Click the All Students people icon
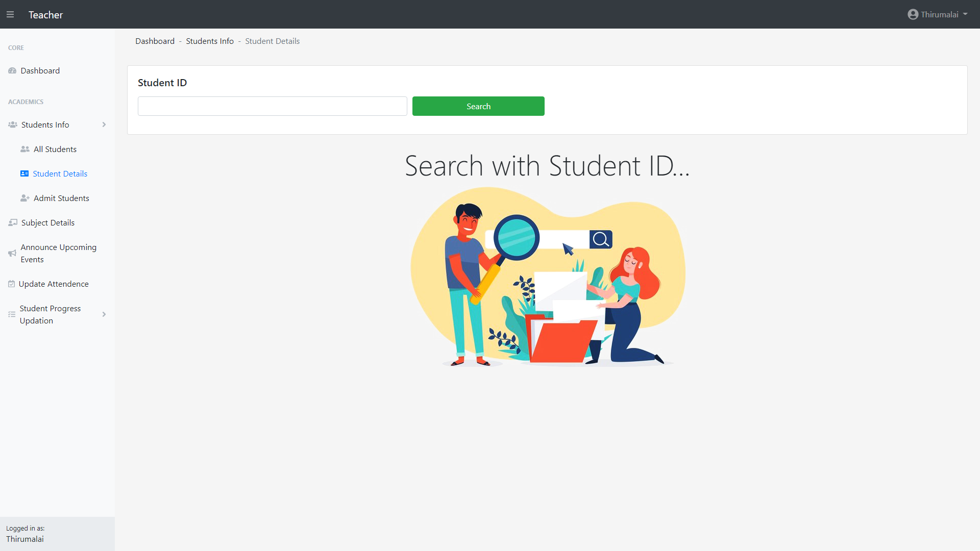Viewport: 980px width, 551px height. click(24, 149)
